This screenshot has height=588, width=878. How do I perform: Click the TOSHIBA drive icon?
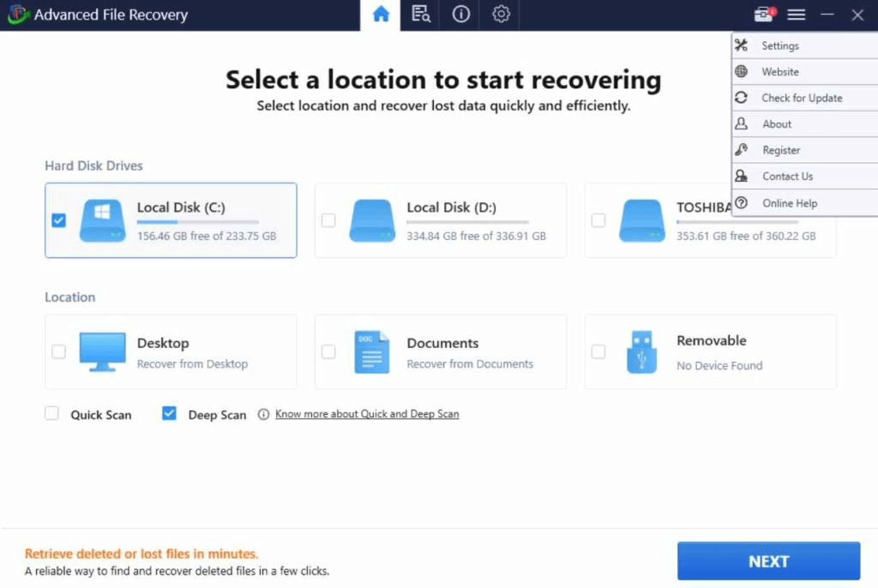pyautogui.click(x=642, y=220)
